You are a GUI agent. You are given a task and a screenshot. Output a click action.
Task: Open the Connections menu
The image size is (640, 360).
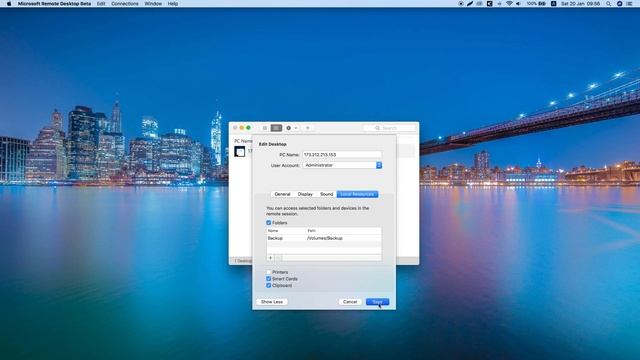(125, 4)
